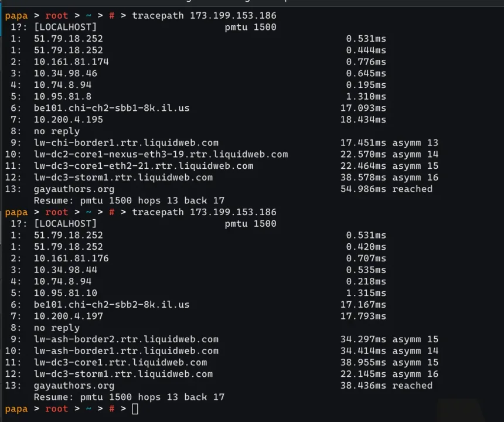Click the terminal cursor block at the last prompt
The height and width of the screenshot is (422, 504).
point(135,409)
